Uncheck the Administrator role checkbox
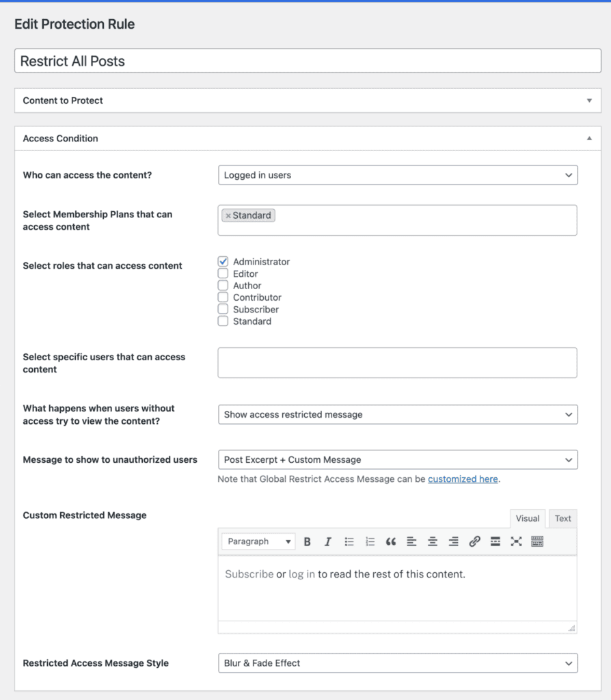Screen dimensions: 611x700 (222, 261)
